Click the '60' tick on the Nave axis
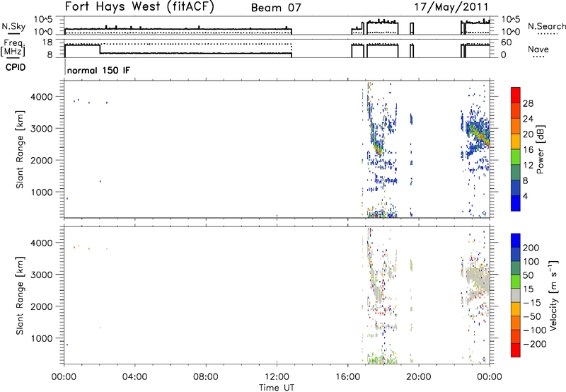This screenshot has width=566, height=392. [507, 42]
